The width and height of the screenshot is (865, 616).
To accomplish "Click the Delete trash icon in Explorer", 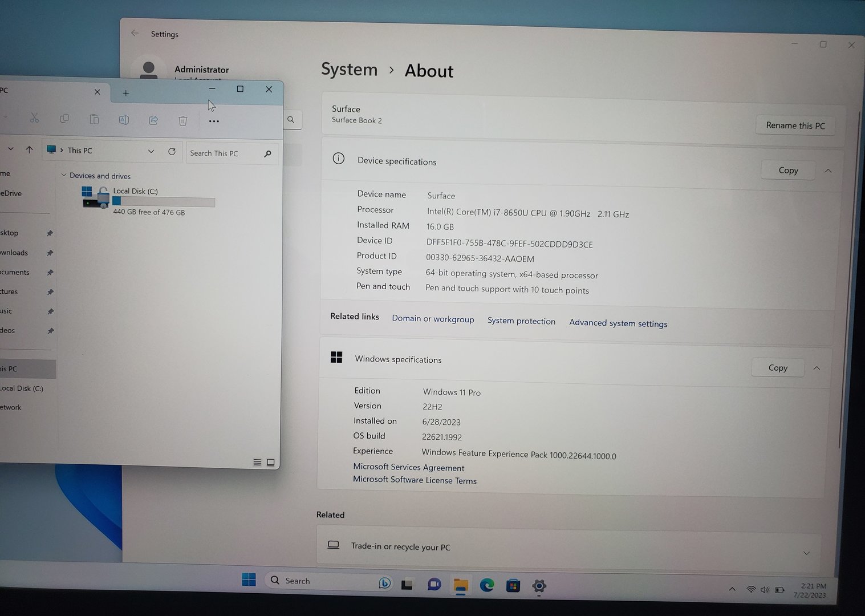I will pos(182,120).
